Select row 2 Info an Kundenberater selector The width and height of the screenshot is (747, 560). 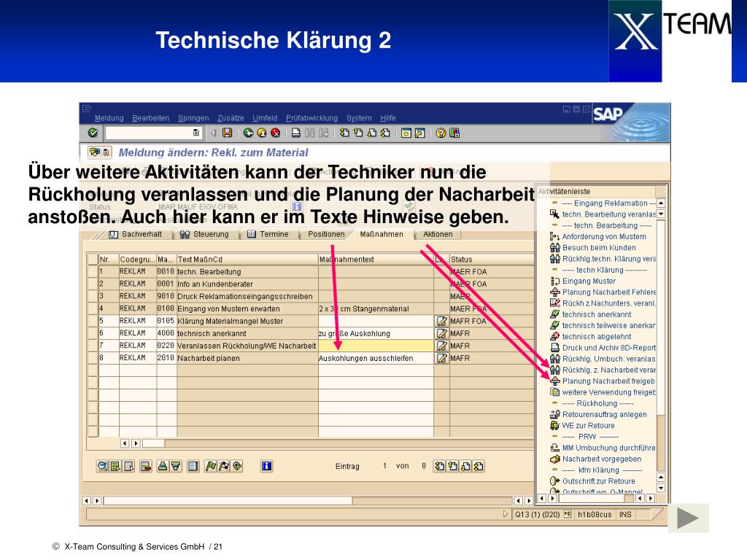[93, 284]
